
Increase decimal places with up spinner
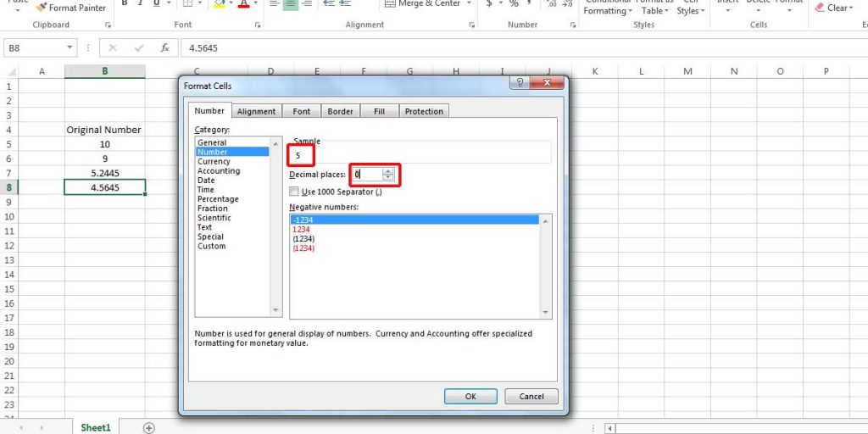(388, 171)
